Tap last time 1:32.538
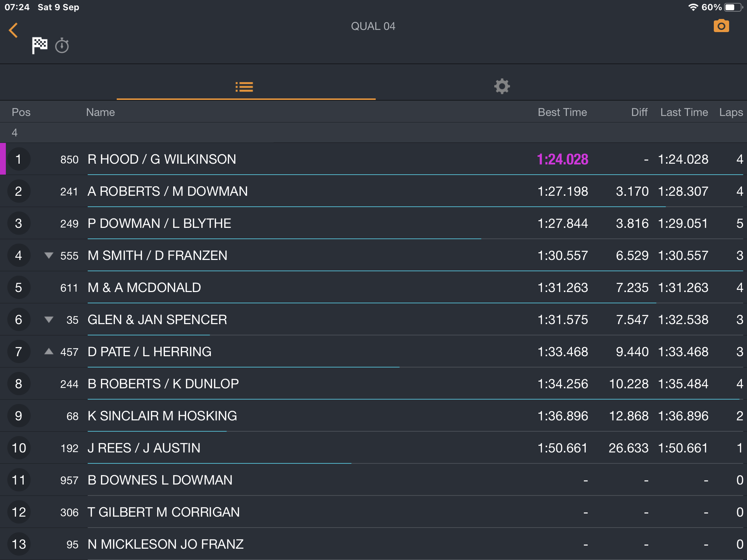The image size is (747, 560). pos(683,320)
